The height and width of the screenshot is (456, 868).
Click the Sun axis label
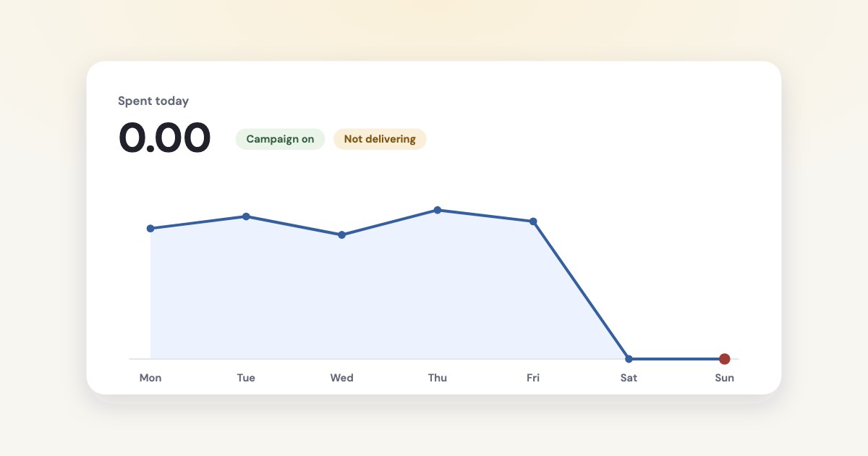[725, 378]
